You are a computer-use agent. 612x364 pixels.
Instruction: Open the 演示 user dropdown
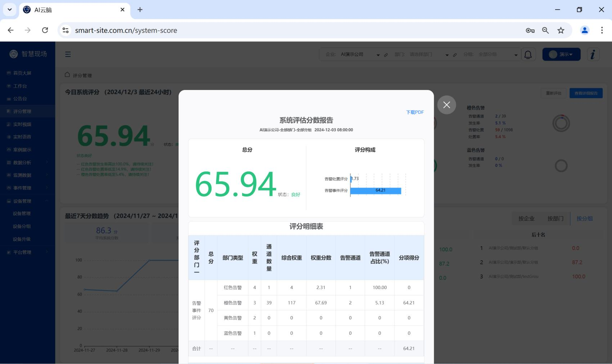coord(561,54)
